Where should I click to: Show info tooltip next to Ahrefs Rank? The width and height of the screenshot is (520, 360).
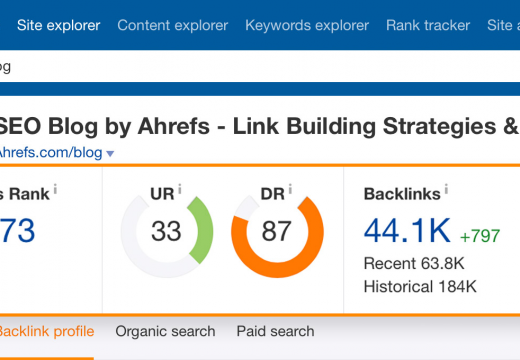point(55,189)
